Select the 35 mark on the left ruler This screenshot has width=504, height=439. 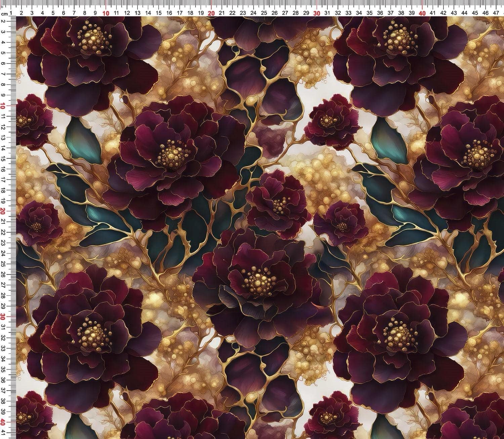click(x=3, y=370)
